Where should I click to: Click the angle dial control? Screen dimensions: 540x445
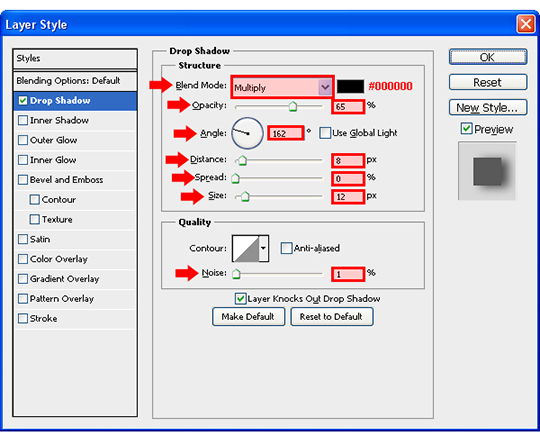click(247, 133)
